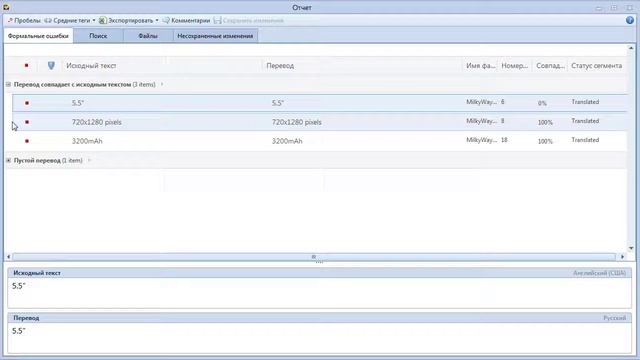Click the arrow after the (3 items) label
The height and width of the screenshot is (360, 640).
tap(162, 84)
